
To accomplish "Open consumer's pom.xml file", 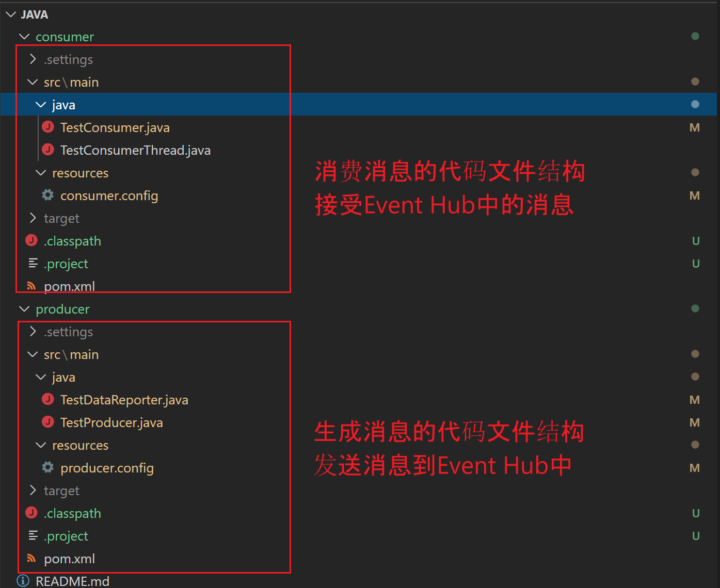I will pos(70,286).
